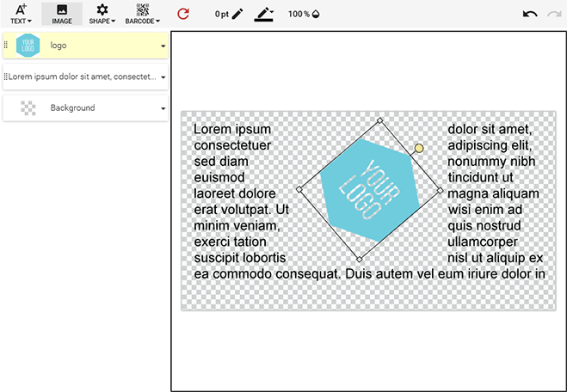Open the Barcode tool menu
Image resolution: width=567 pixels, height=392 pixels.
click(x=142, y=13)
